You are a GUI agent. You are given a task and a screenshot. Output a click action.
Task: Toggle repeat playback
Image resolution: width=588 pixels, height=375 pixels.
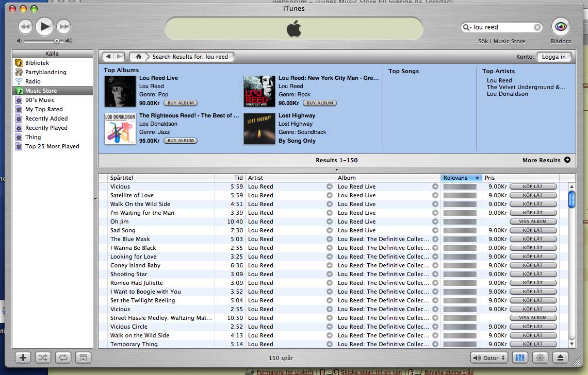pyautogui.click(x=63, y=358)
